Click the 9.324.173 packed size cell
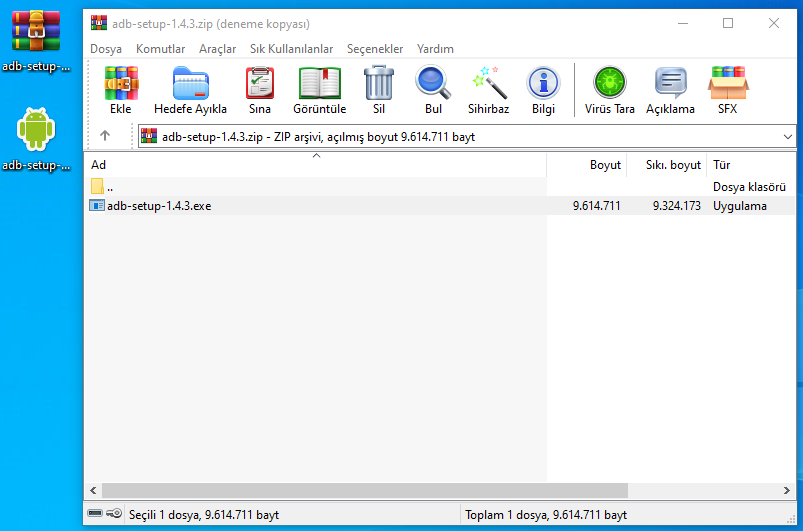Screen dimensions: 803x531 tap(677, 206)
